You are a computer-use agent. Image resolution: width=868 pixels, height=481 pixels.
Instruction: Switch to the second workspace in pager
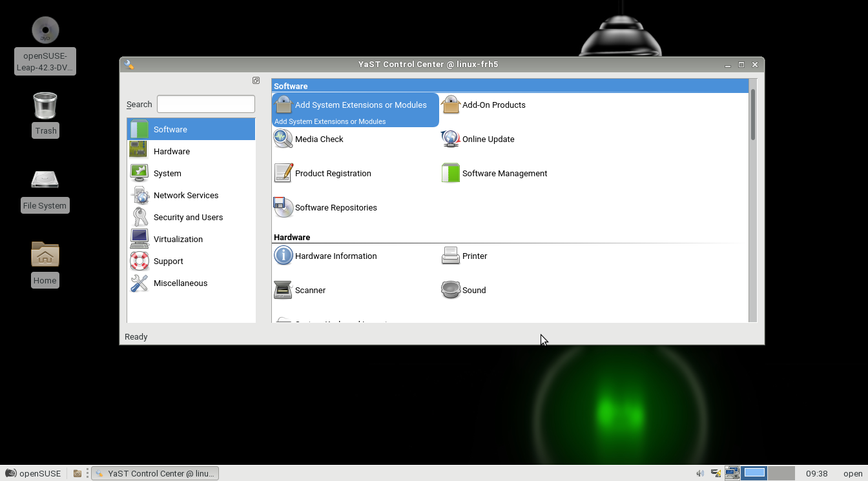click(x=781, y=473)
